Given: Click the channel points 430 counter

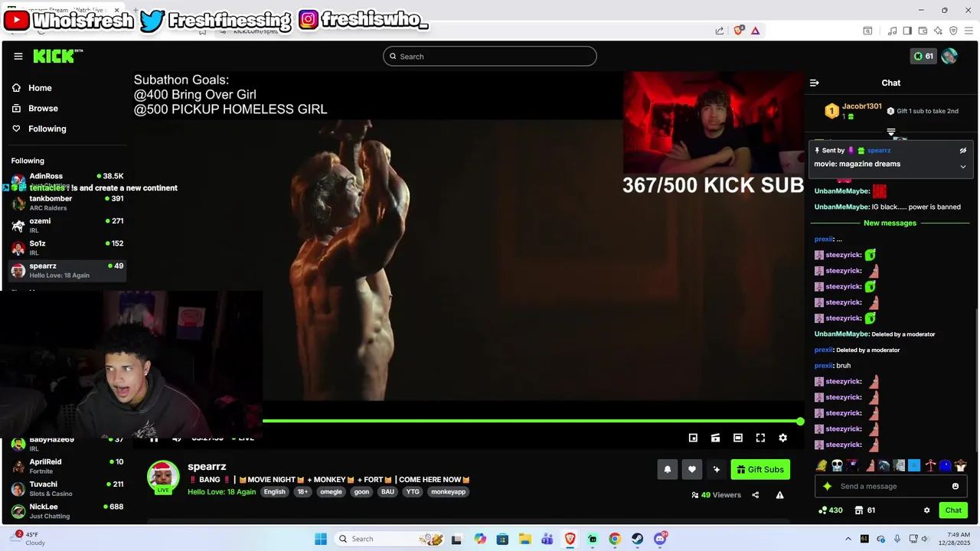Looking at the screenshot, I should pyautogui.click(x=831, y=510).
